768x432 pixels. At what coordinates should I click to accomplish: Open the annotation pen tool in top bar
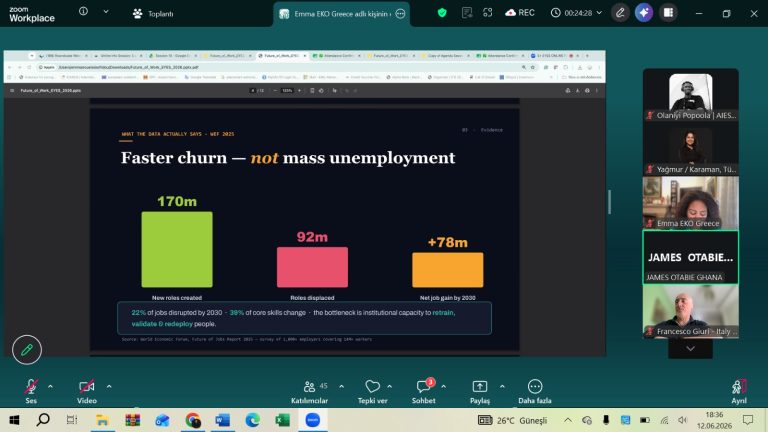pyautogui.click(x=620, y=13)
